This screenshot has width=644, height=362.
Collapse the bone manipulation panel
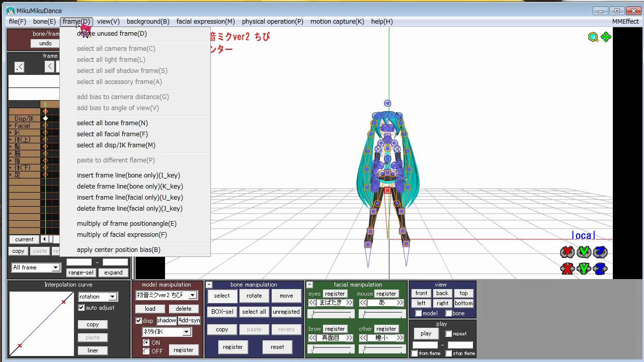pyautogui.click(x=209, y=285)
